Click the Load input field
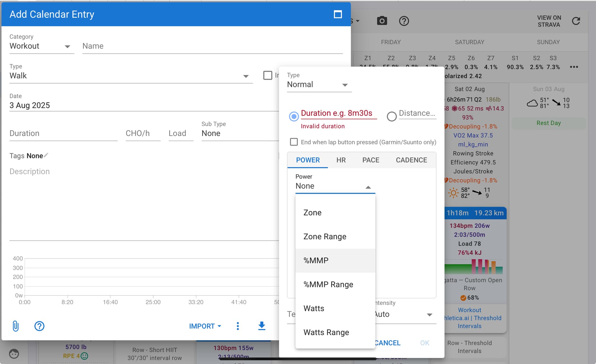This screenshot has width=596, height=364. 181,133
